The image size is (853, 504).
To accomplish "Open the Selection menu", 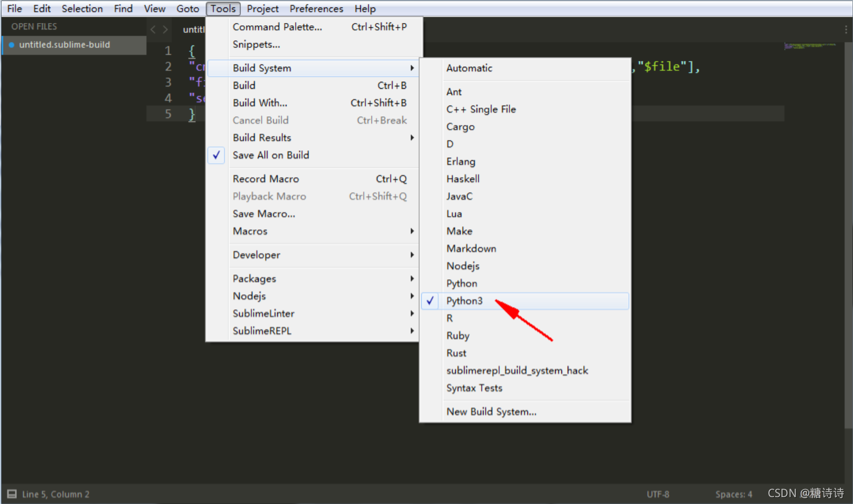I will click(82, 9).
